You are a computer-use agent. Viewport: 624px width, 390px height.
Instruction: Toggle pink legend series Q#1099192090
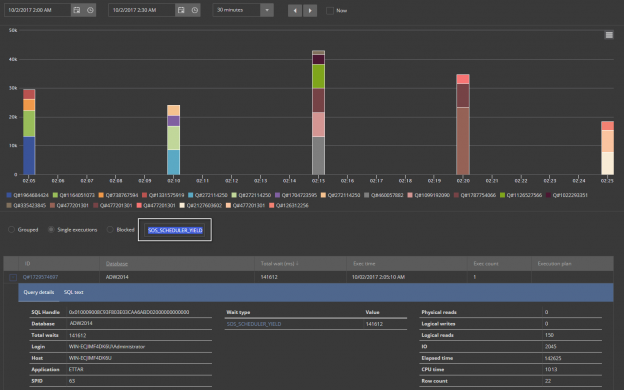point(429,195)
